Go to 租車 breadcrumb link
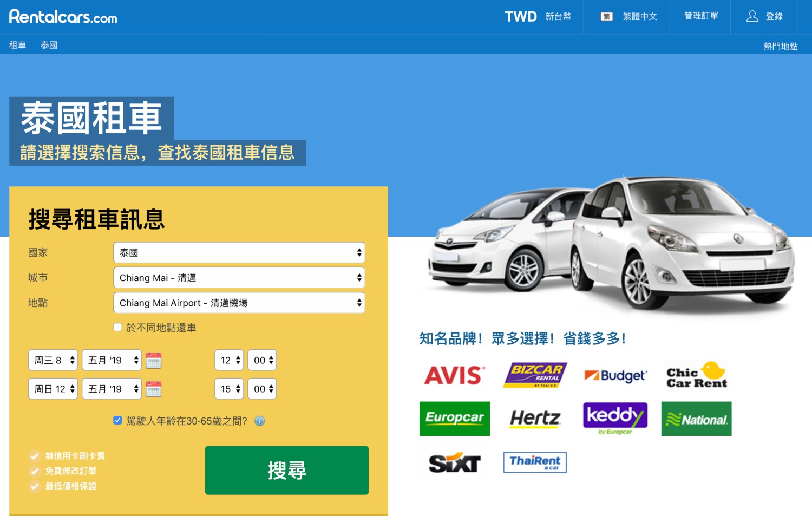This screenshot has height=522, width=812. point(17,45)
